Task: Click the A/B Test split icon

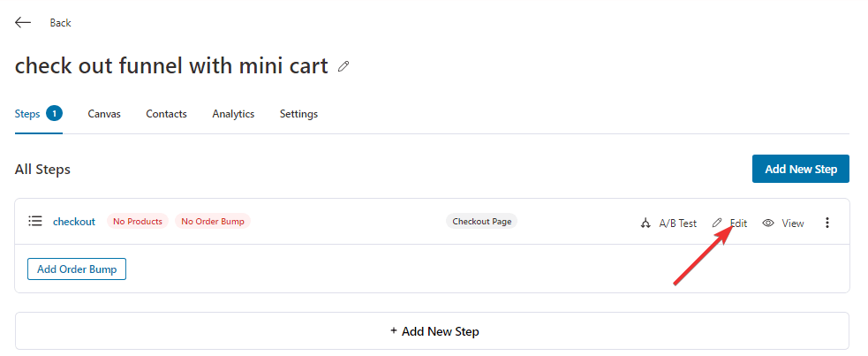Action: click(x=645, y=223)
